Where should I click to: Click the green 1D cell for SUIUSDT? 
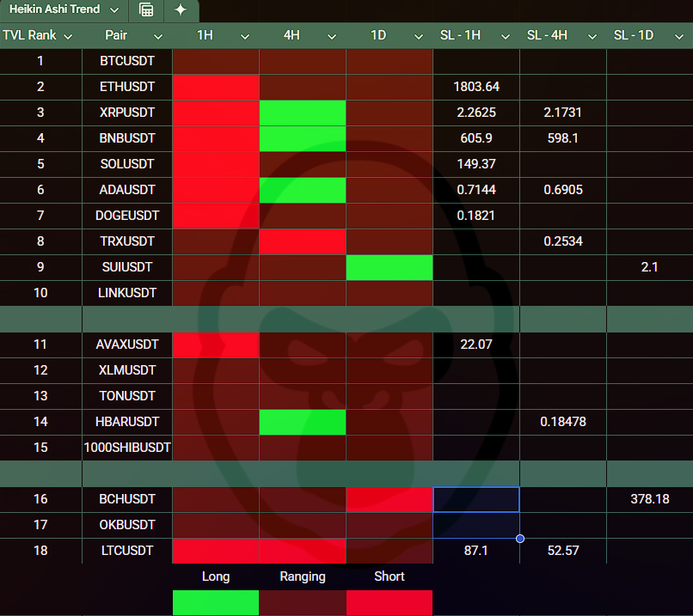click(389, 267)
